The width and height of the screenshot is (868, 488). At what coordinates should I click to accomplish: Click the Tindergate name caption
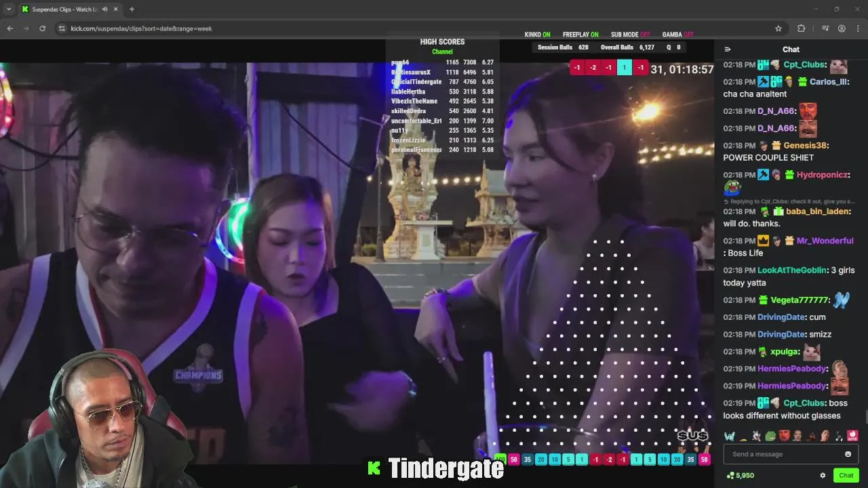click(446, 468)
